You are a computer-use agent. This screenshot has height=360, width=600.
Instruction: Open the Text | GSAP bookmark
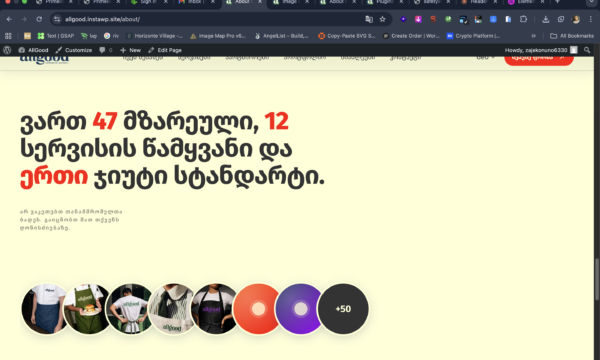pos(56,36)
